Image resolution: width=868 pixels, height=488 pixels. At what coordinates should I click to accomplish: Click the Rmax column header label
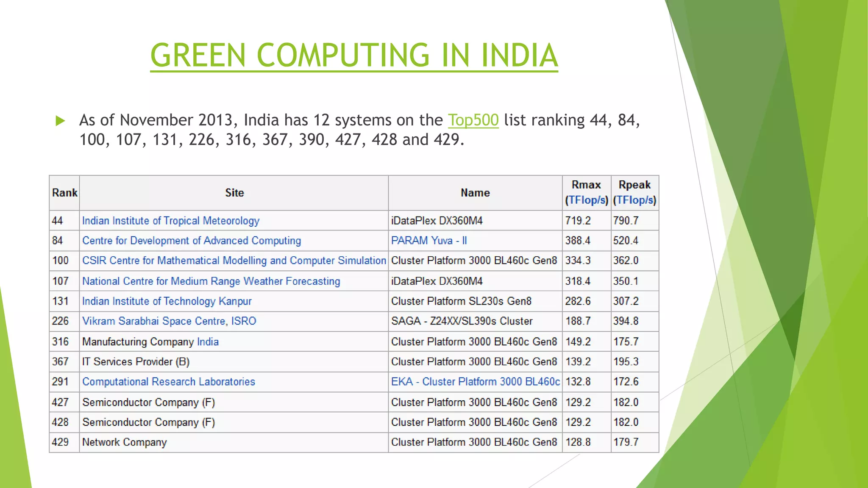pos(586,185)
